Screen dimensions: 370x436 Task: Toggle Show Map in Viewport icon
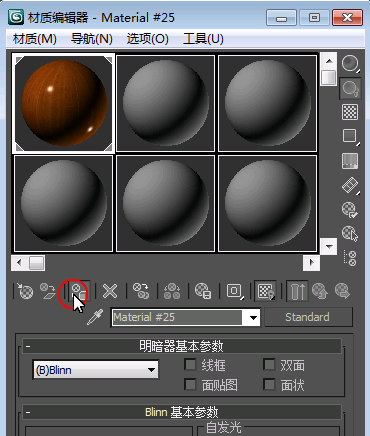click(x=265, y=291)
